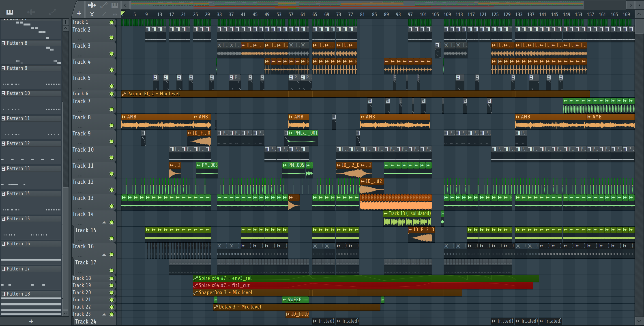
Task: Show audio clips in the picker panel
Action: (x=31, y=12)
